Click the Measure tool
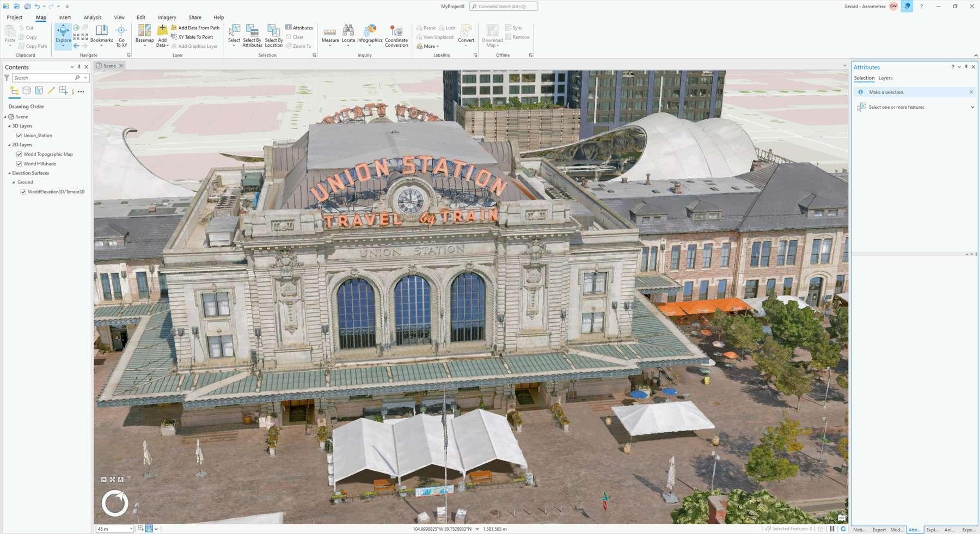This screenshot has height=534, width=980. coord(330,35)
